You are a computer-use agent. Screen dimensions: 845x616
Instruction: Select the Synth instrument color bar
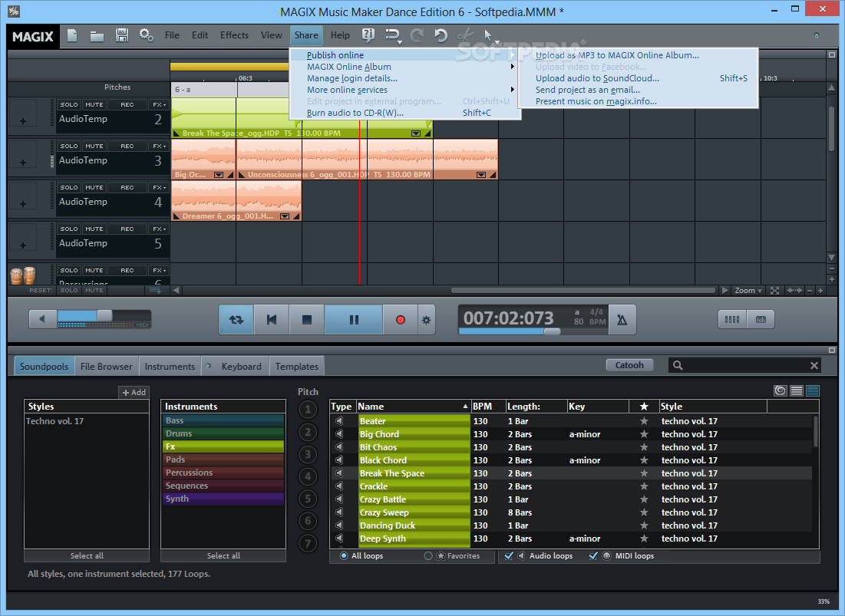tap(223, 499)
